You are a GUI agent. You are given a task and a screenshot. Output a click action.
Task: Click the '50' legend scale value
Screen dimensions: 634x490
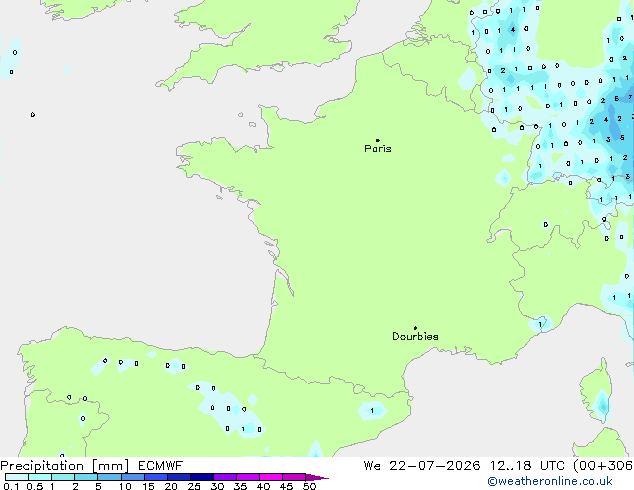click(309, 486)
